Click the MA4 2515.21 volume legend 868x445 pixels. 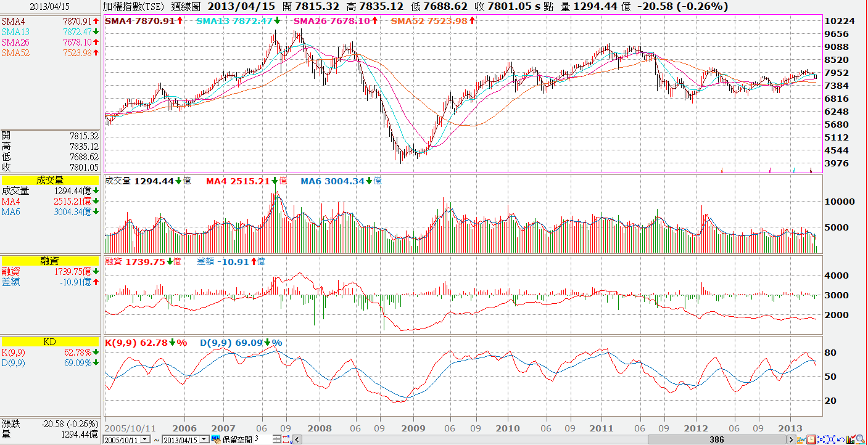[x=247, y=181]
